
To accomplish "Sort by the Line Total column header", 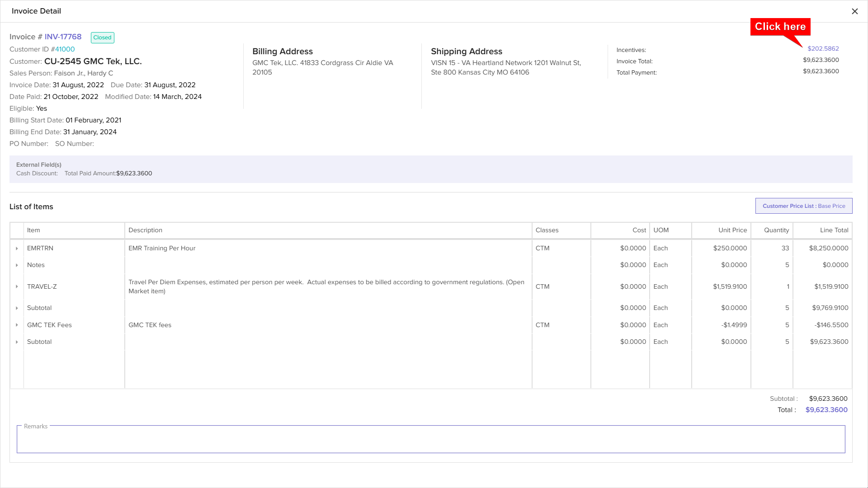I will (834, 230).
